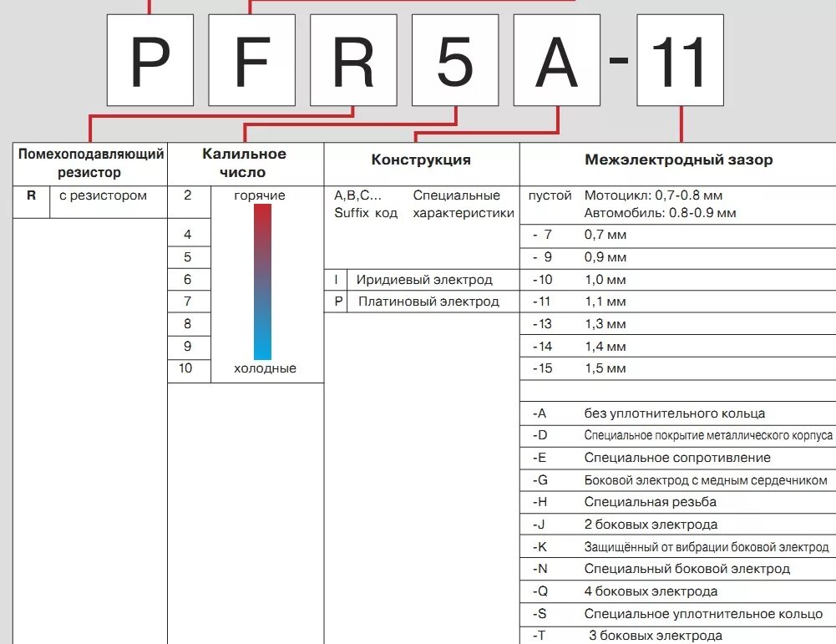Click gap value '1,0 мм'

[605, 280]
